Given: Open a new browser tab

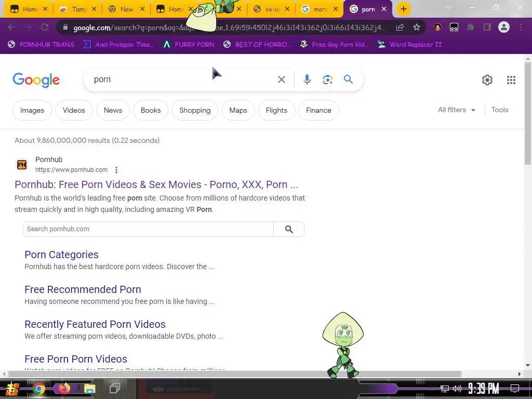Looking at the screenshot, I should (x=403, y=9).
